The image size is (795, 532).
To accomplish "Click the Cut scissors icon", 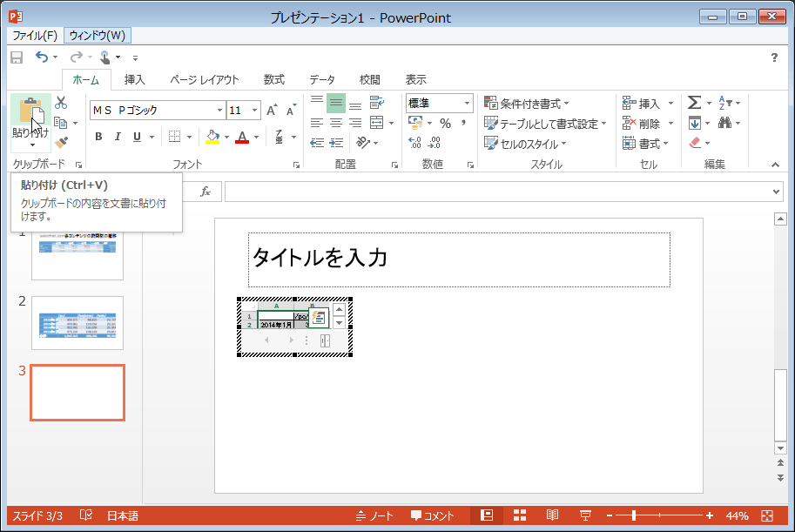I will (61, 103).
